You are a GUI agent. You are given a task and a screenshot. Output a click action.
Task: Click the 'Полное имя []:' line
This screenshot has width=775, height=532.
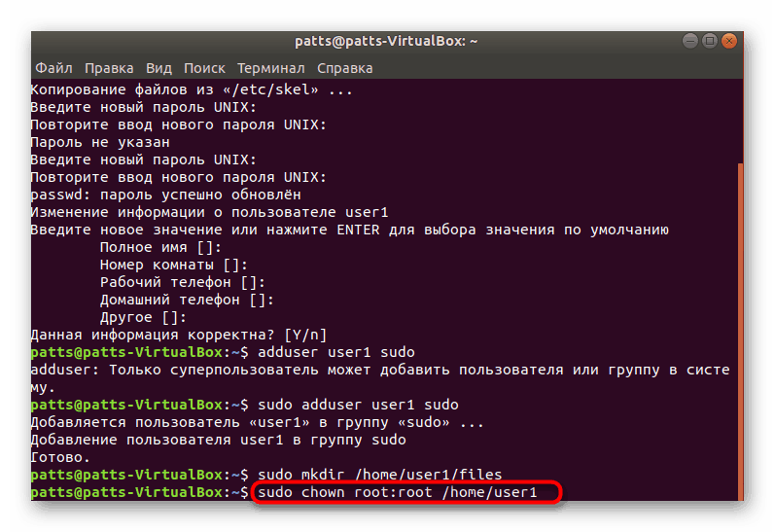[160, 247]
